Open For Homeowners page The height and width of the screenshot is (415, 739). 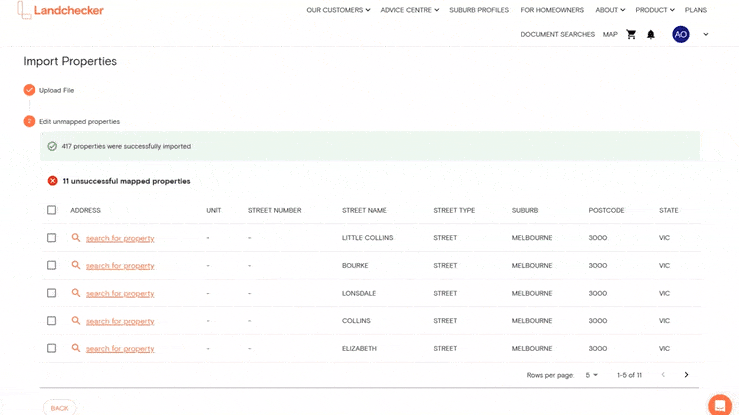(552, 10)
